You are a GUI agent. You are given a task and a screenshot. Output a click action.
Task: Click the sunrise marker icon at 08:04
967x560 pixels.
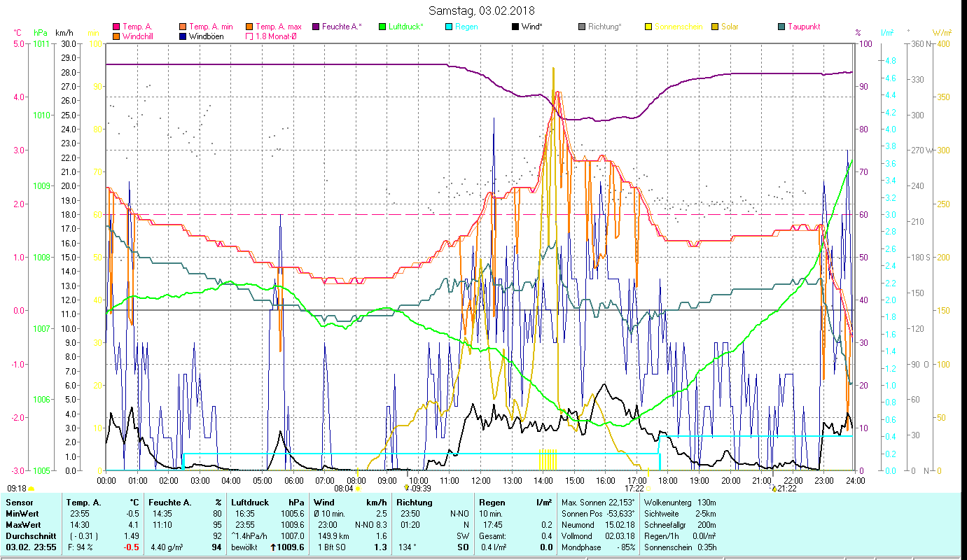click(358, 489)
